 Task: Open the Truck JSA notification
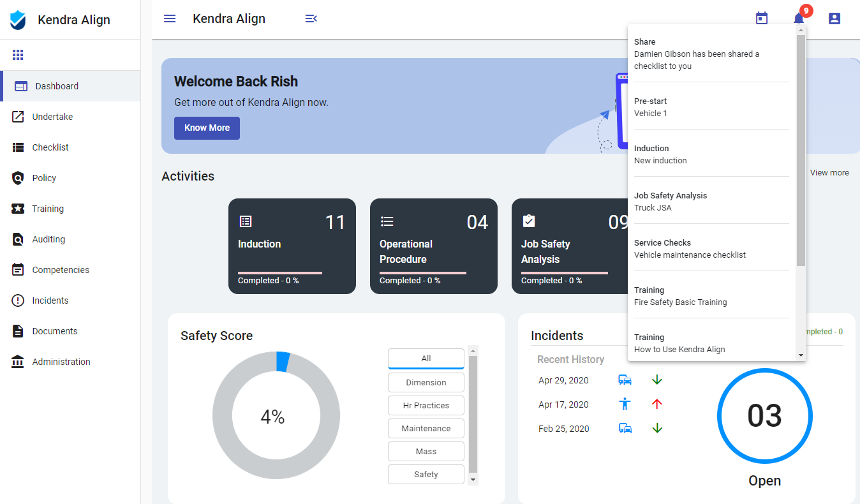click(x=711, y=201)
